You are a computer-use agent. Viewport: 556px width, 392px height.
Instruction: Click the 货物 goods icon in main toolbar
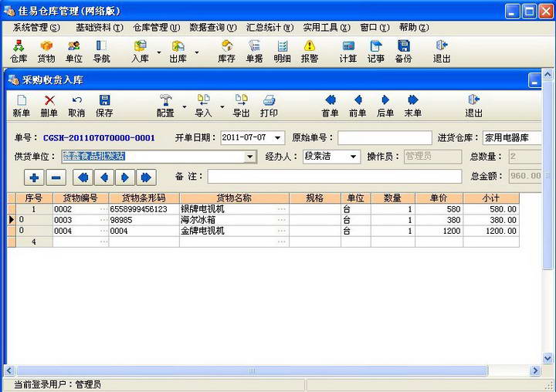(x=46, y=52)
